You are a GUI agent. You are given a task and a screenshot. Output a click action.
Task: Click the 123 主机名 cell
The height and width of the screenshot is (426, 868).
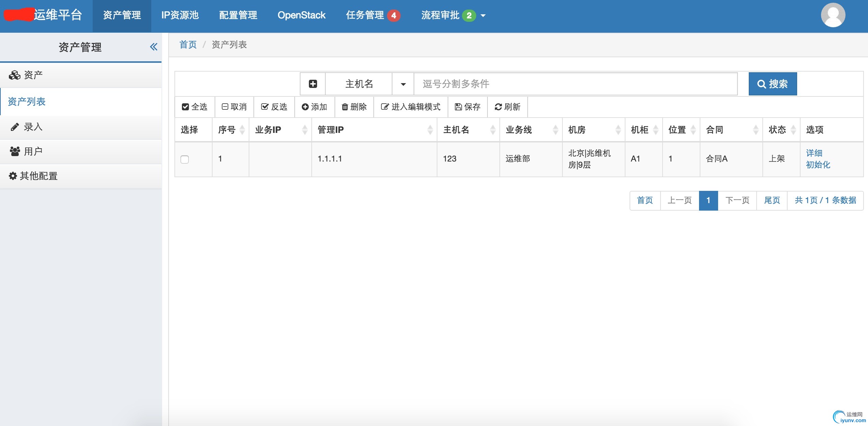[x=468, y=159]
